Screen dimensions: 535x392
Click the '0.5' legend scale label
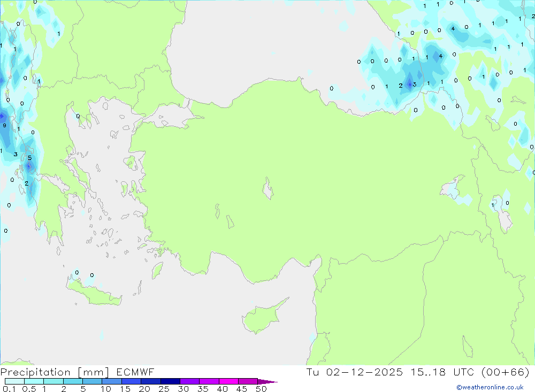(x=29, y=389)
